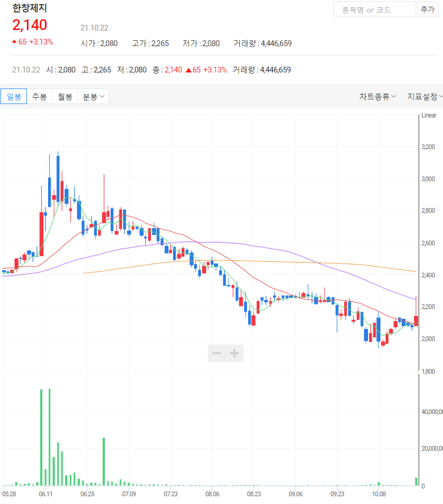443x504 pixels.
Task: Switch to the 주봉 weekly chart tab
Action: pos(39,96)
